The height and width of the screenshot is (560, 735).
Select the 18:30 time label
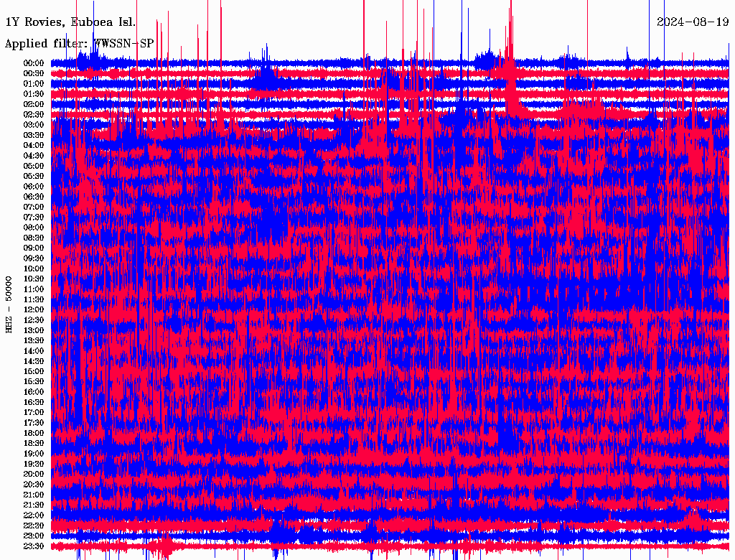pos(34,443)
